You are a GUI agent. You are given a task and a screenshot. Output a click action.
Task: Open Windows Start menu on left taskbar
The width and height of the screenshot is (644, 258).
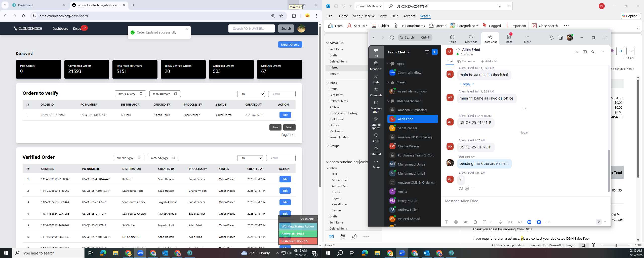pyautogui.click(x=6, y=253)
